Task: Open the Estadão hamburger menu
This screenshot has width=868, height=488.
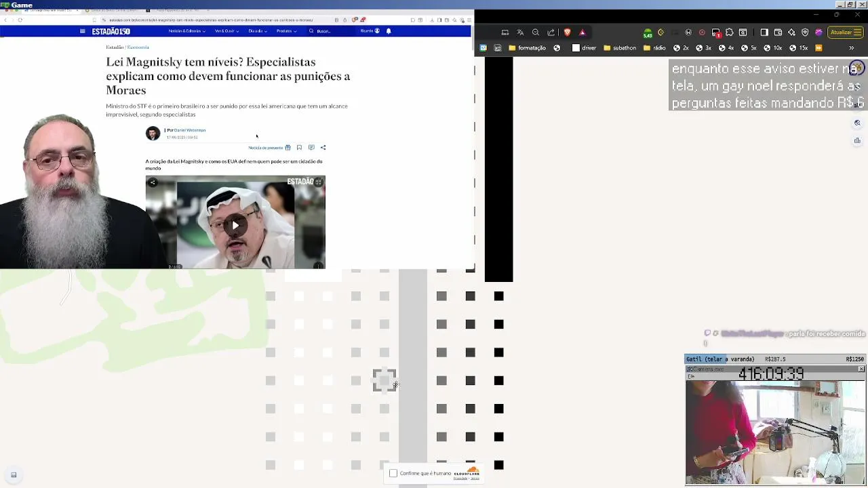Action: tap(82, 31)
